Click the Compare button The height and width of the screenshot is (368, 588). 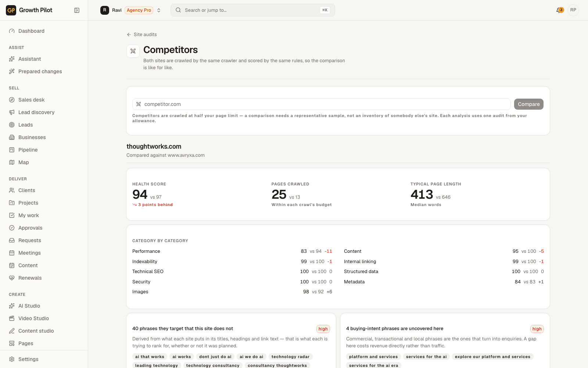click(528, 104)
